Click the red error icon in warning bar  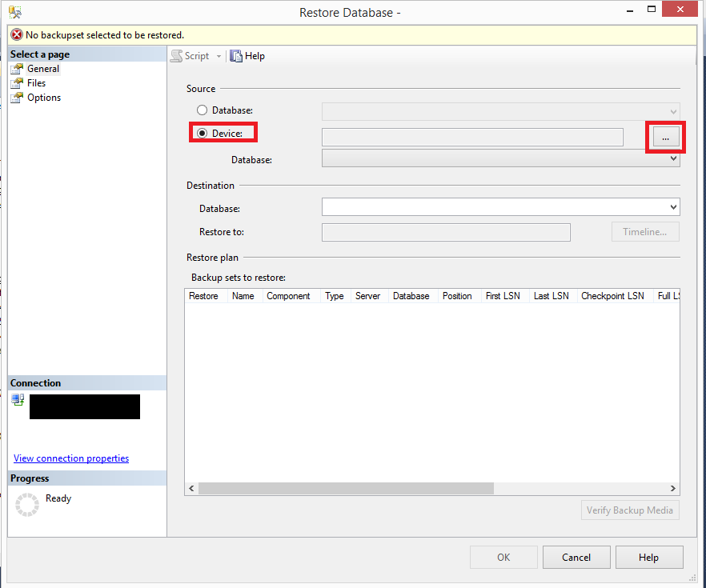pos(17,35)
